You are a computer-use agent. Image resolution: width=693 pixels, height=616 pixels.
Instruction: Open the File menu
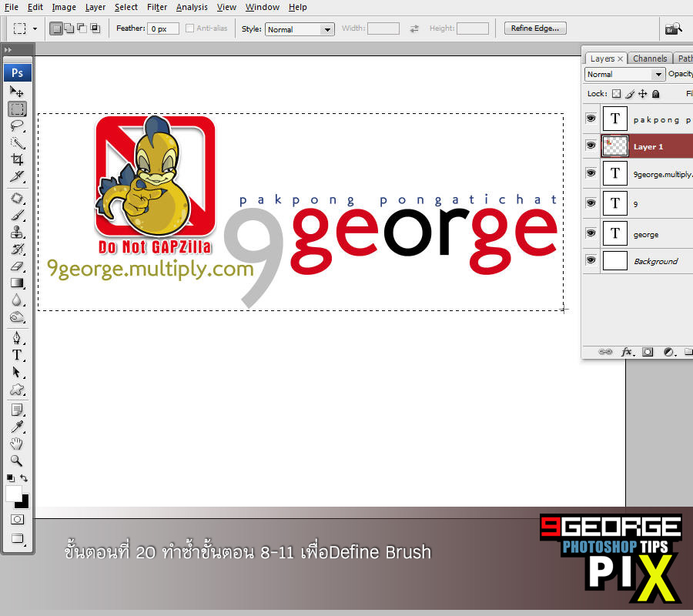11,7
